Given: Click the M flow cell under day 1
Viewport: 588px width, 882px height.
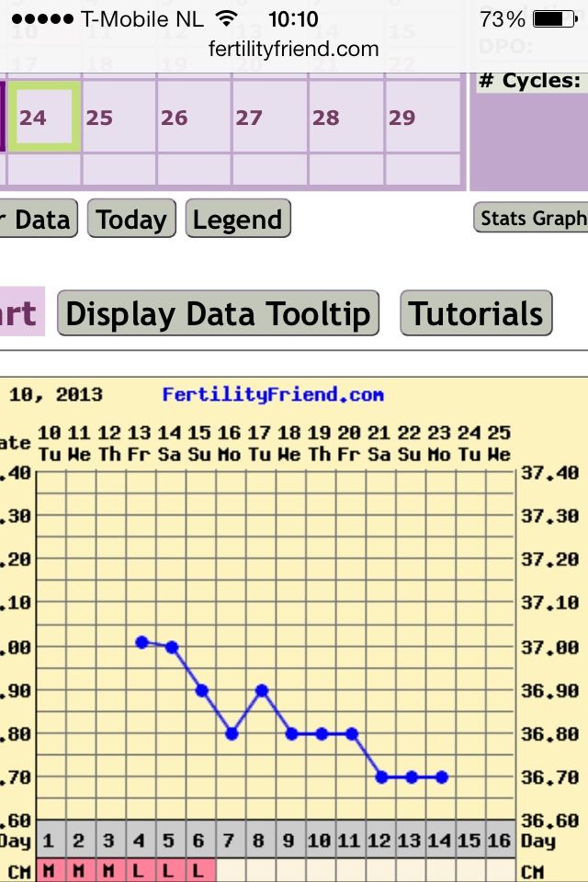Looking at the screenshot, I should click(x=51, y=870).
